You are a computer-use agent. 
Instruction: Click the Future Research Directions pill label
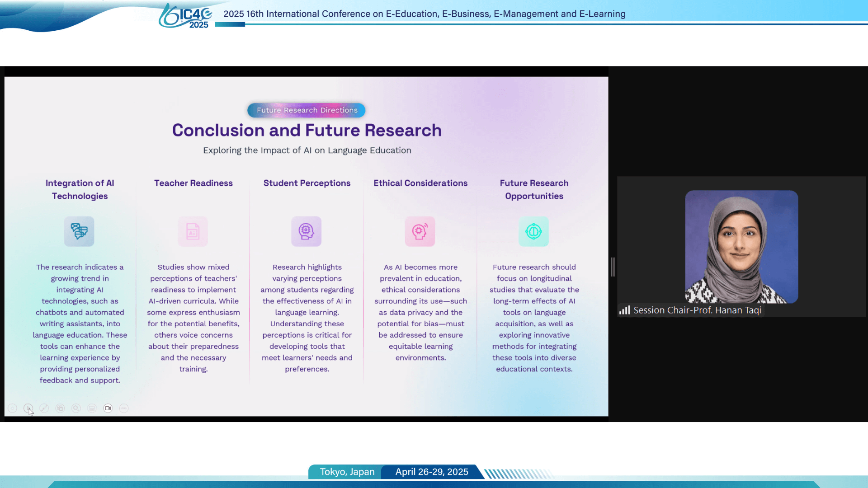(307, 110)
